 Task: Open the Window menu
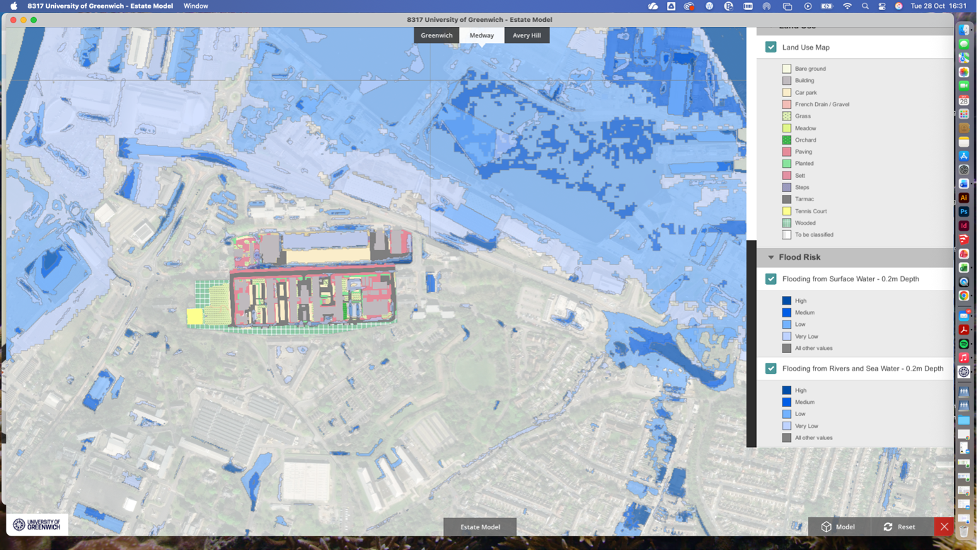click(195, 6)
